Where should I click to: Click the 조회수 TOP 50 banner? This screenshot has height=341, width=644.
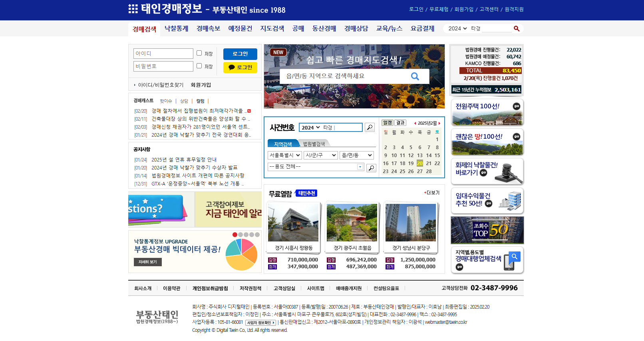click(x=487, y=230)
